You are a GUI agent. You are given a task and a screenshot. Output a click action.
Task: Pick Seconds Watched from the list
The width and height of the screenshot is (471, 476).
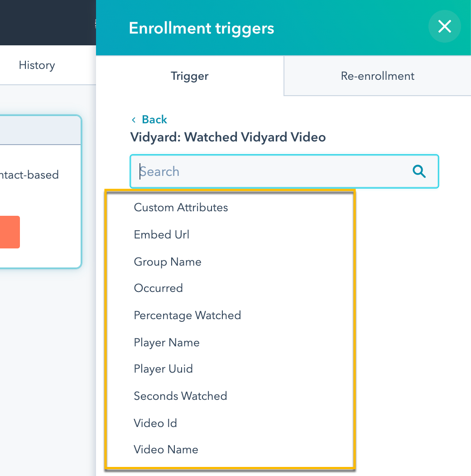[180, 396]
